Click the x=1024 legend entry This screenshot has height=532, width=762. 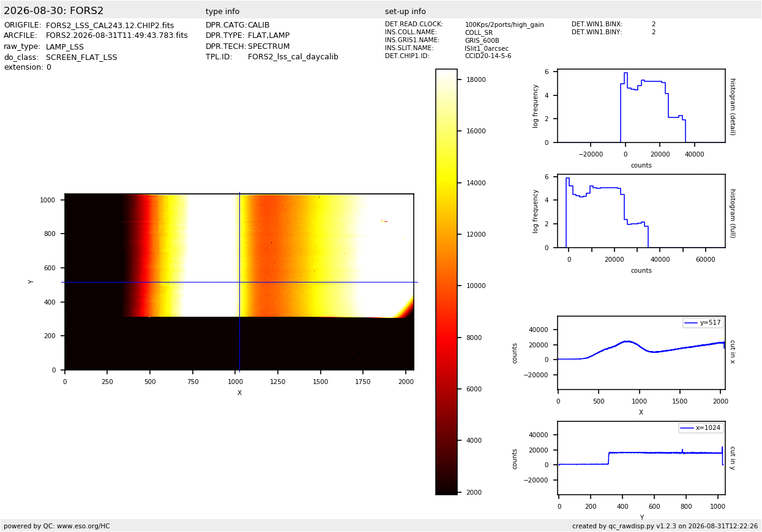click(x=700, y=428)
